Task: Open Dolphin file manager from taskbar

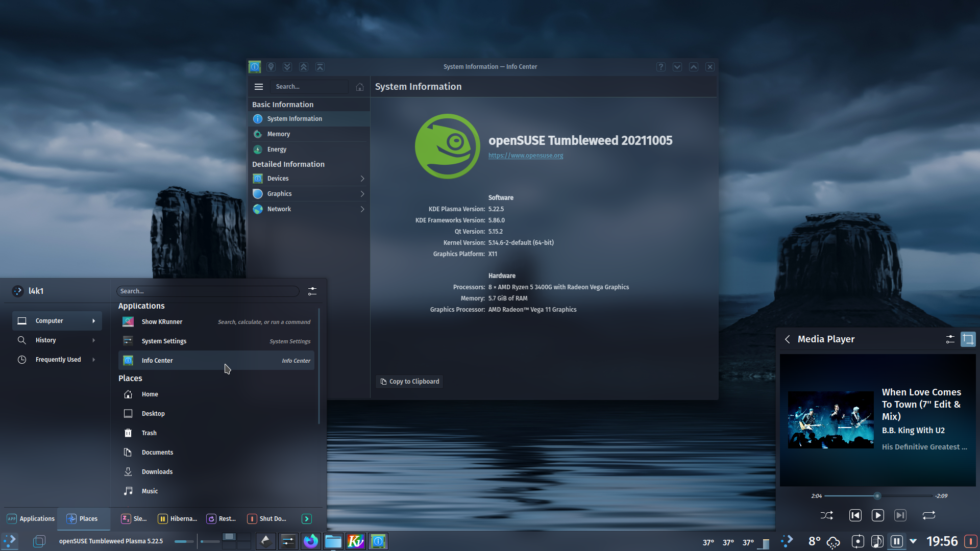Action: [x=333, y=541]
